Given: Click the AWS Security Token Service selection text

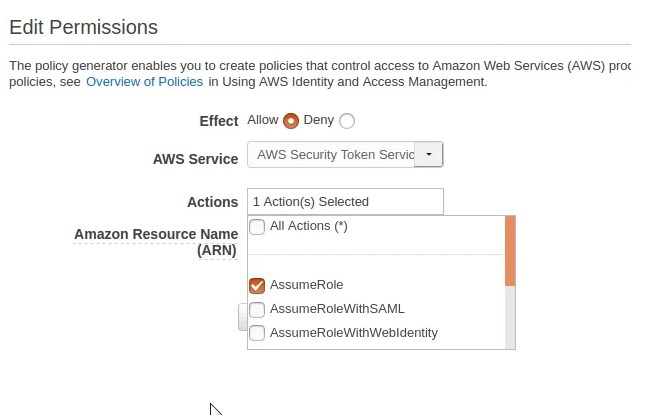Looking at the screenshot, I should tap(333, 155).
